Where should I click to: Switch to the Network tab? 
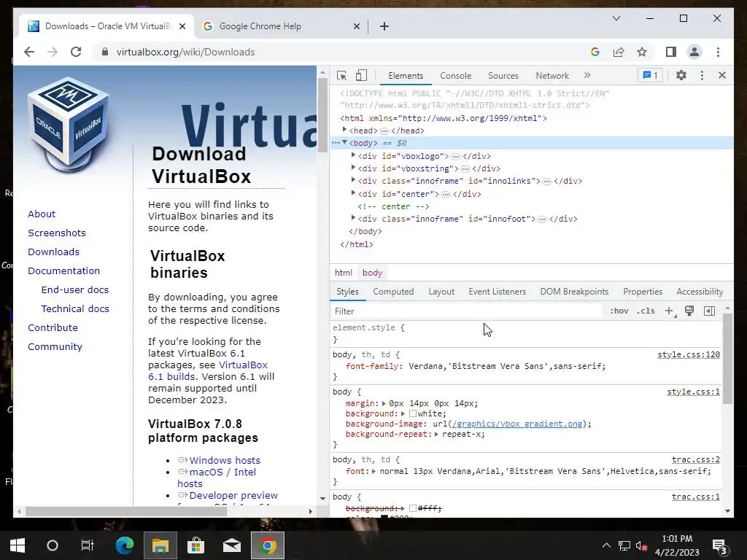tap(552, 76)
